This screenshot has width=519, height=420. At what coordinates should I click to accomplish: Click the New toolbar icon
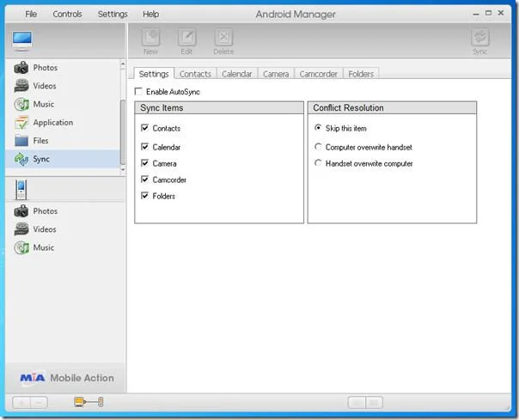pos(151,37)
